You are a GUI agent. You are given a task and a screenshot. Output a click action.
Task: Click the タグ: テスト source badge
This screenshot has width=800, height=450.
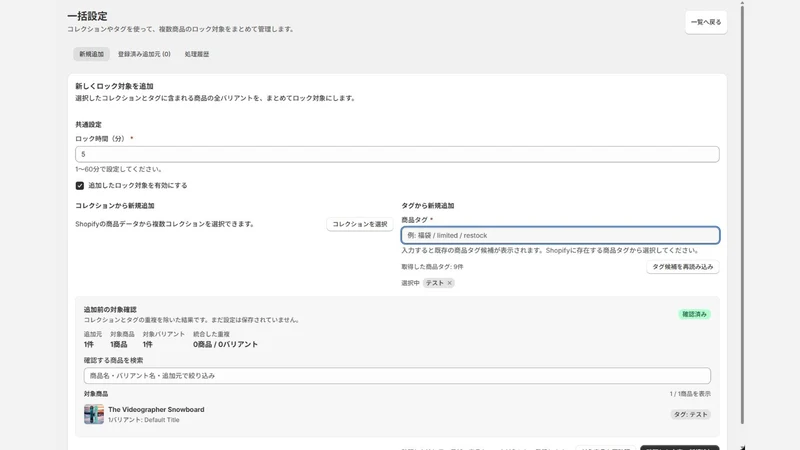690,414
